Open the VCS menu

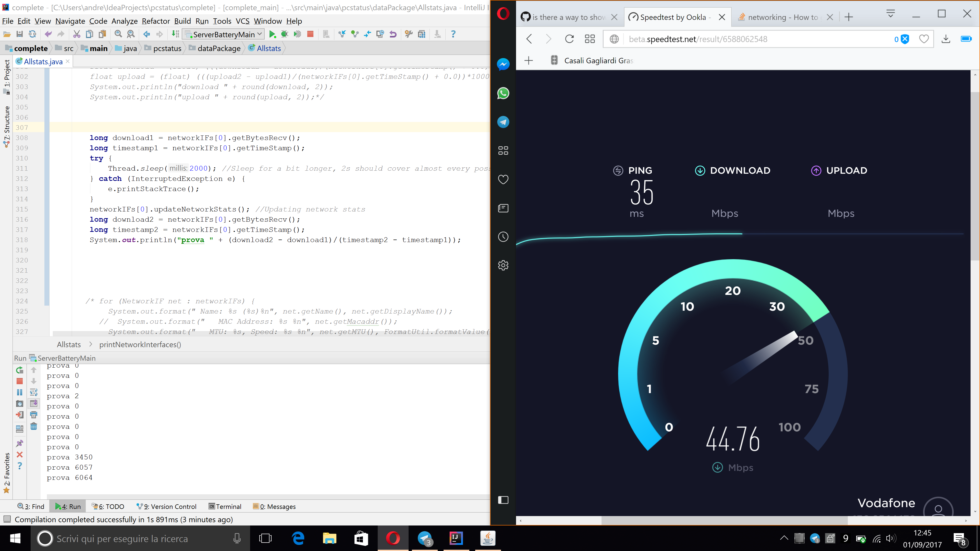coord(242,21)
